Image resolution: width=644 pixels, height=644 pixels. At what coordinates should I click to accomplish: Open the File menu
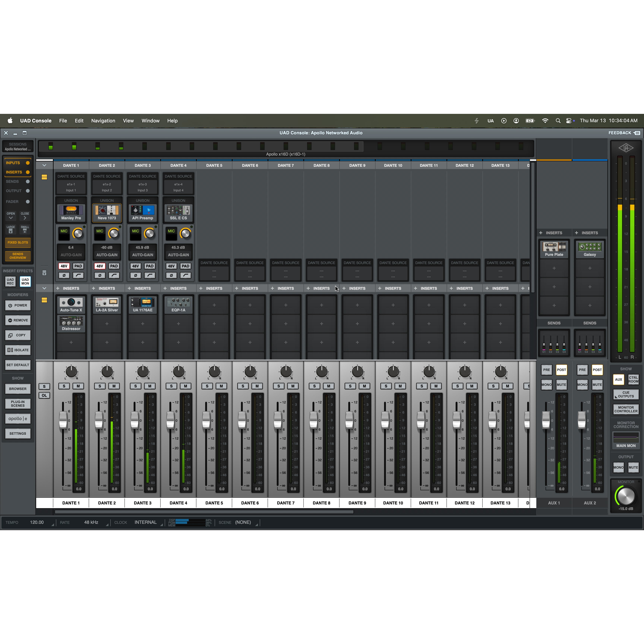[63, 121]
